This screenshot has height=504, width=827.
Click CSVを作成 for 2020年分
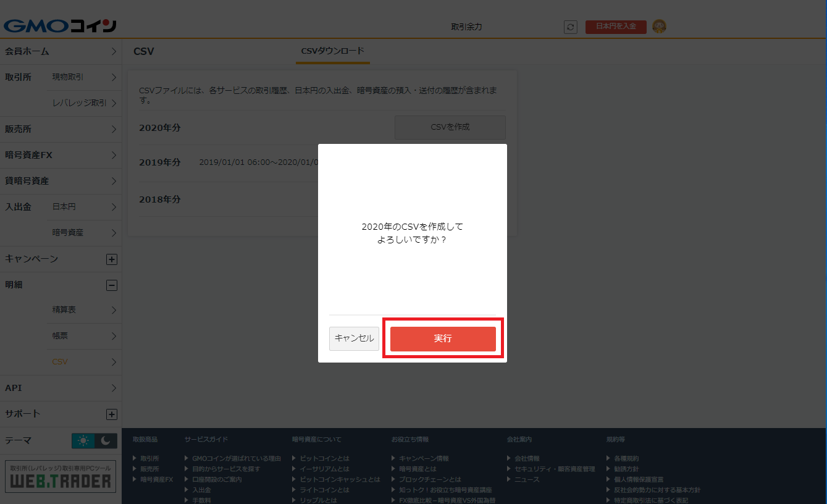click(450, 127)
